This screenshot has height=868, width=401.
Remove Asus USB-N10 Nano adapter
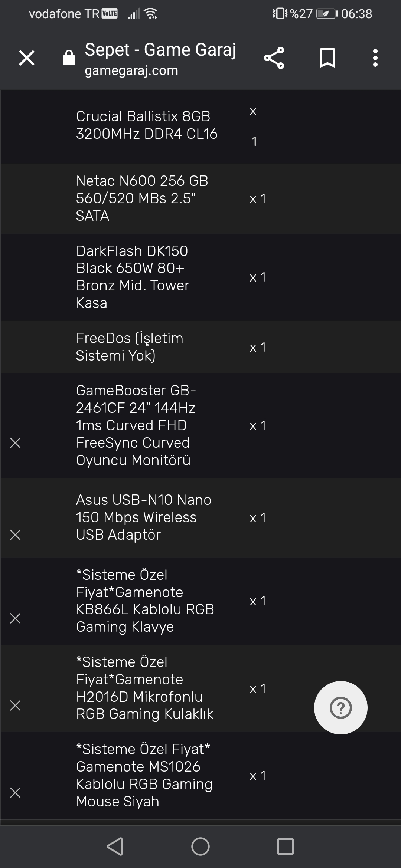pyautogui.click(x=15, y=535)
